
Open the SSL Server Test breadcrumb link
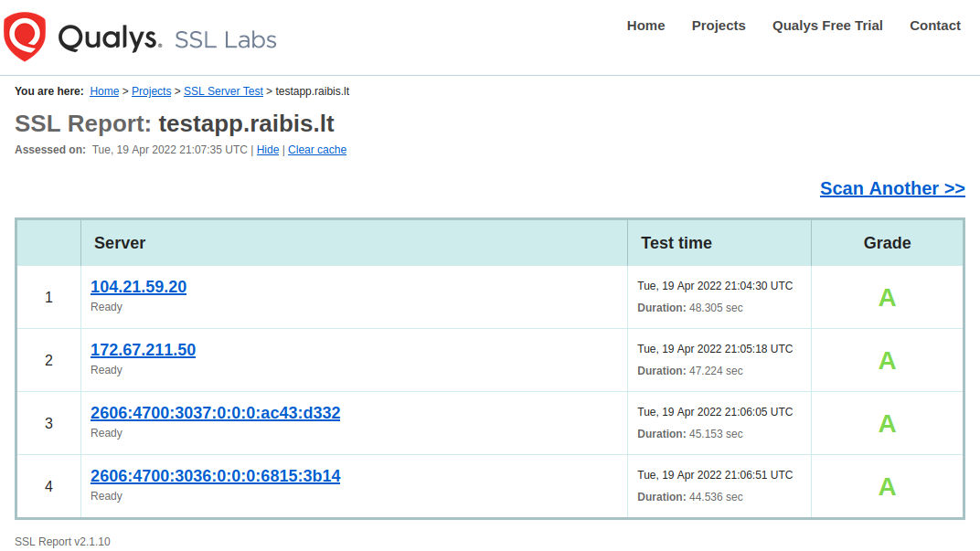223,91
